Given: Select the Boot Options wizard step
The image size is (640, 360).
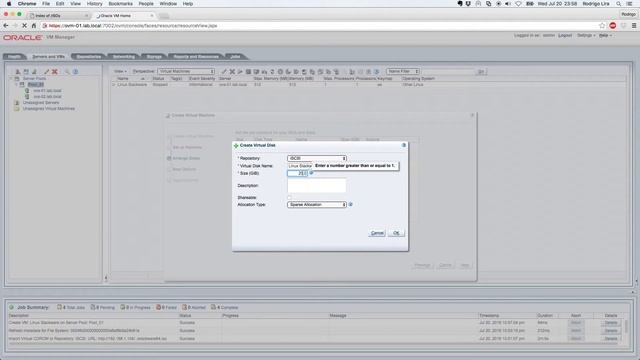Looking at the screenshot, I should [x=184, y=169].
